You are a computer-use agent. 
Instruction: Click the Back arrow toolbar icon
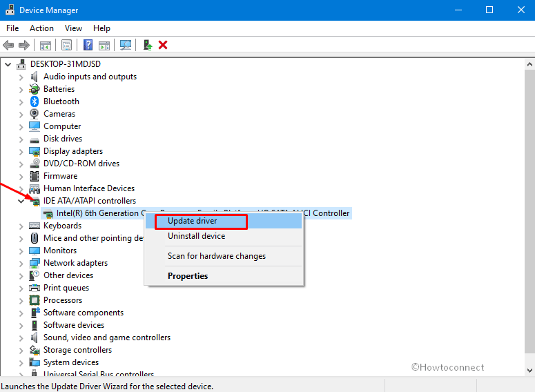click(8, 45)
